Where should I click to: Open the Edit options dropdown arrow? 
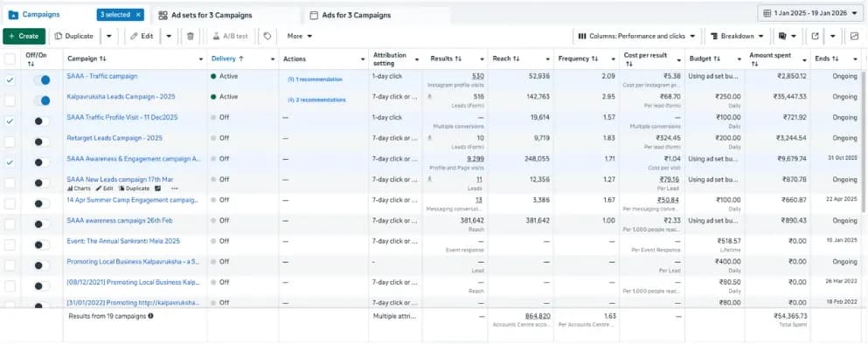[x=169, y=36]
